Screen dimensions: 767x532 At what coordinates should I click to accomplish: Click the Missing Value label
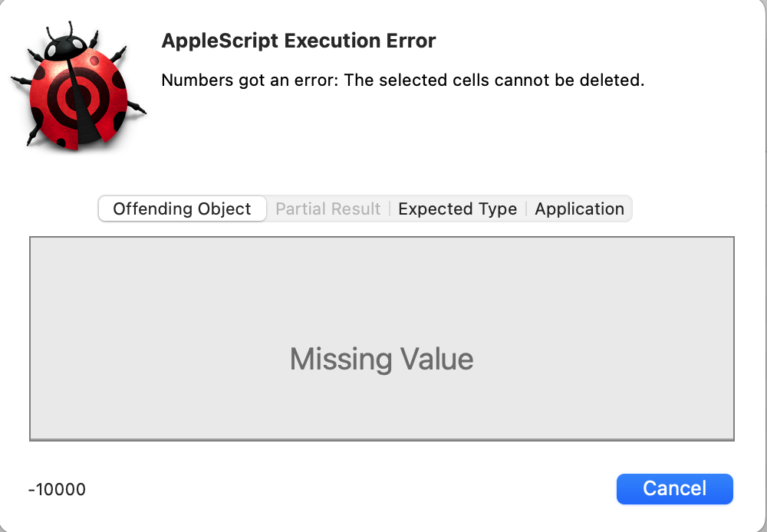point(381,359)
